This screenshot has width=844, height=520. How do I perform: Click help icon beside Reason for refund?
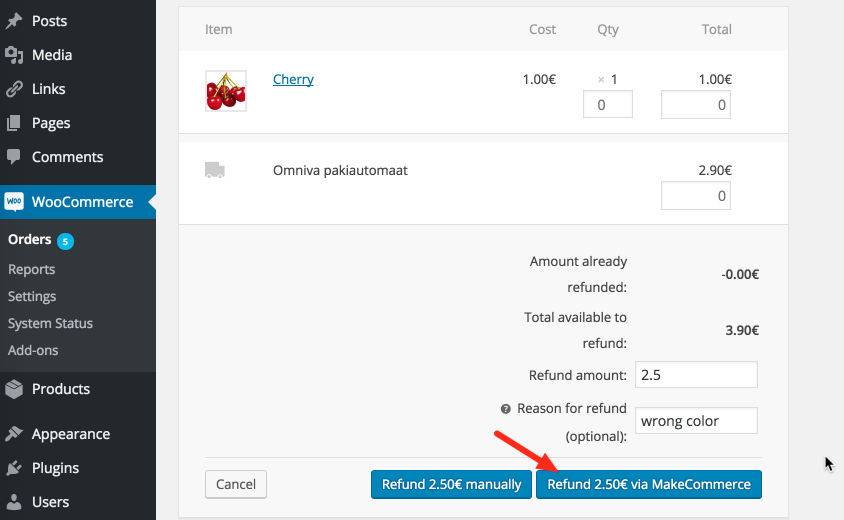coord(505,409)
